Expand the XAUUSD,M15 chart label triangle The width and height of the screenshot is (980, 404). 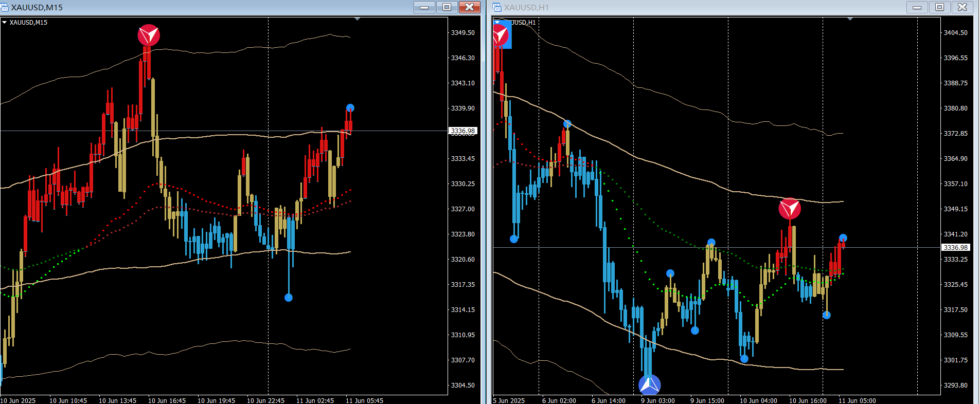click(x=4, y=23)
